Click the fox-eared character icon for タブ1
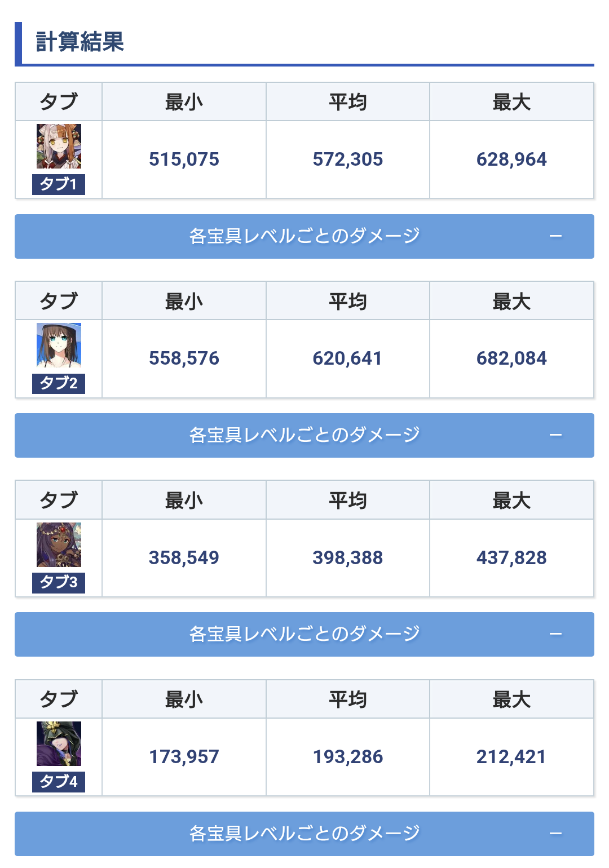Viewport: 609px width, 868px height. point(59,147)
